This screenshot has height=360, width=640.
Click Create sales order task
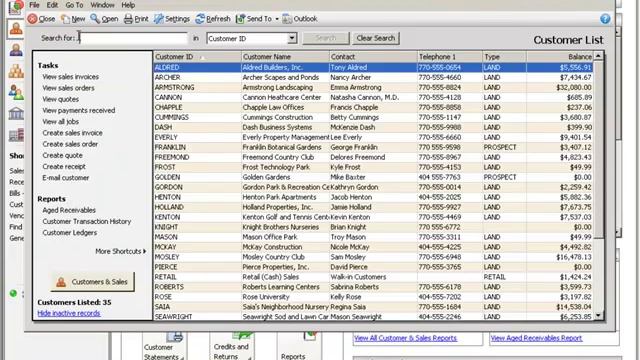pos(70,144)
